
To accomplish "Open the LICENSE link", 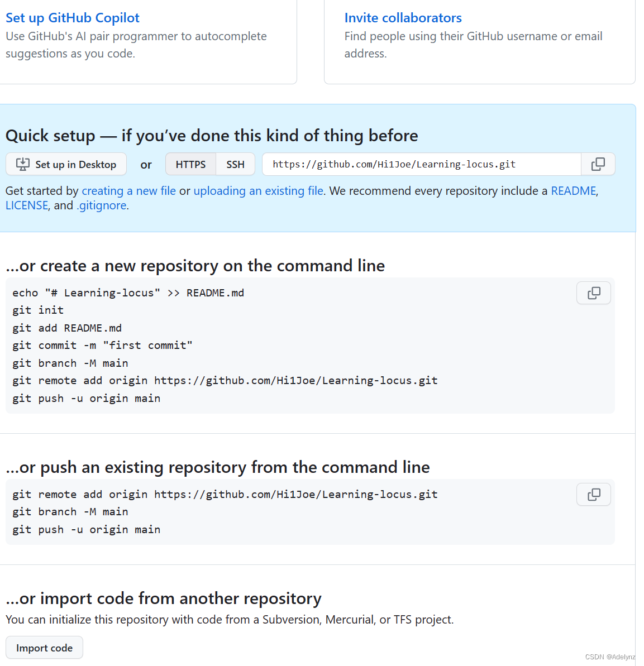I will click(27, 205).
